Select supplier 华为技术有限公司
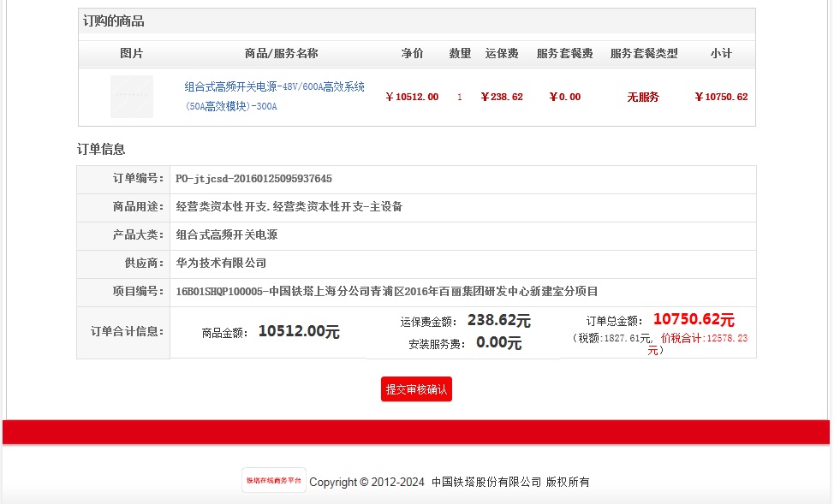840x504 pixels. tap(221, 263)
